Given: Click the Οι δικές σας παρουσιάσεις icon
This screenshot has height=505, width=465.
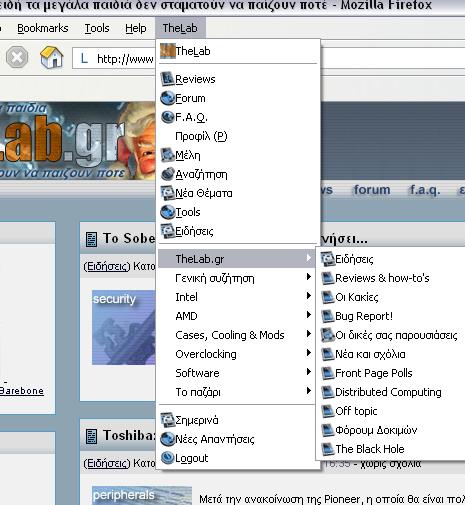Looking at the screenshot, I should coord(328,335).
